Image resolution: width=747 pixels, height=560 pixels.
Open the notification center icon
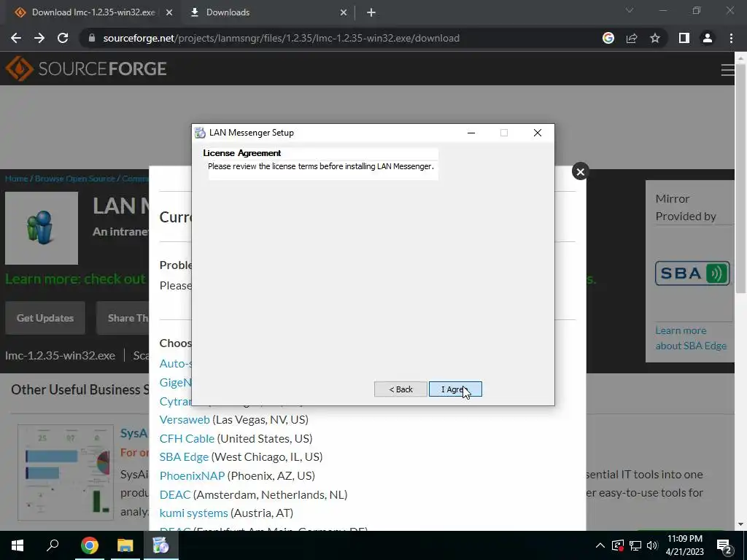(725, 546)
